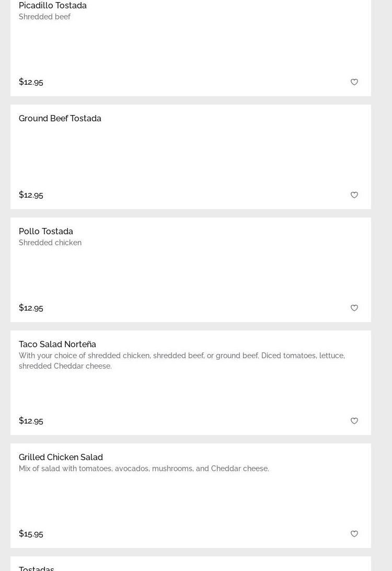Open the Grilled Chicken Salad title

coord(61,458)
